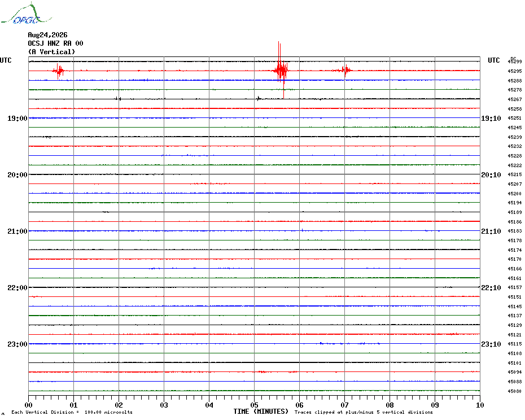
Task: Click the DC value 45101
Action: point(515,363)
